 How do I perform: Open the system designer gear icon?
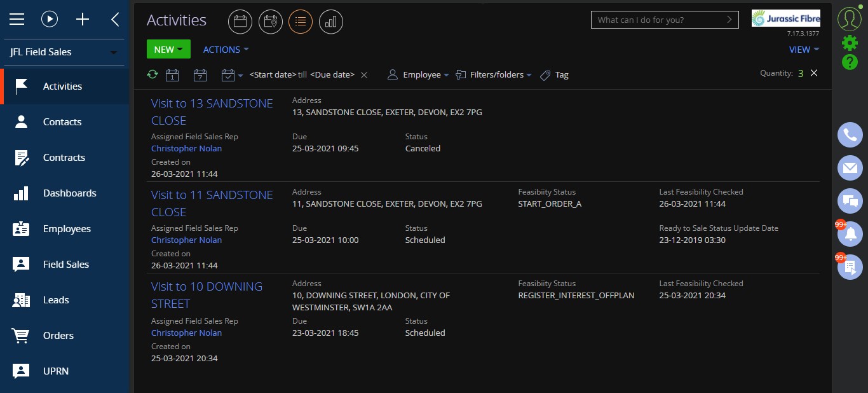pyautogui.click(x=850, y=43)
